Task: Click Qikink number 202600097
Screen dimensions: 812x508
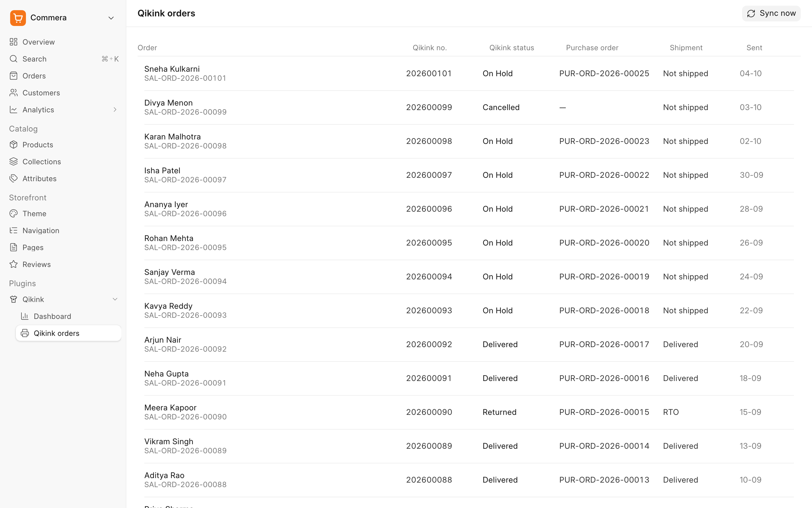Action: (429, 175)
